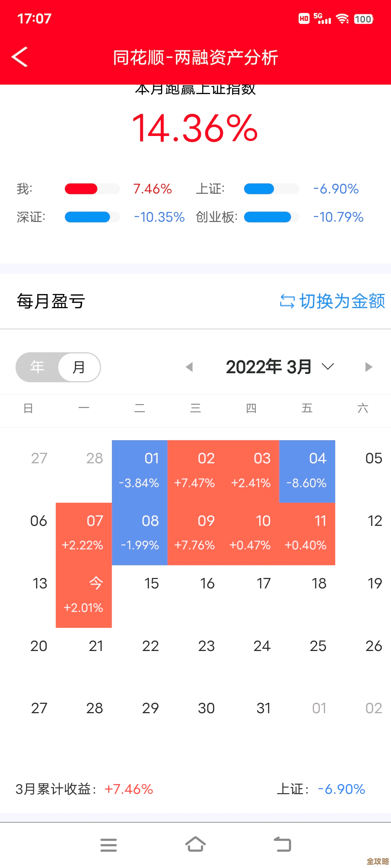The height and width of the screenshot is (868, 391).
Task: Tap the back arrow in the red header
Action: pos(20,56)
